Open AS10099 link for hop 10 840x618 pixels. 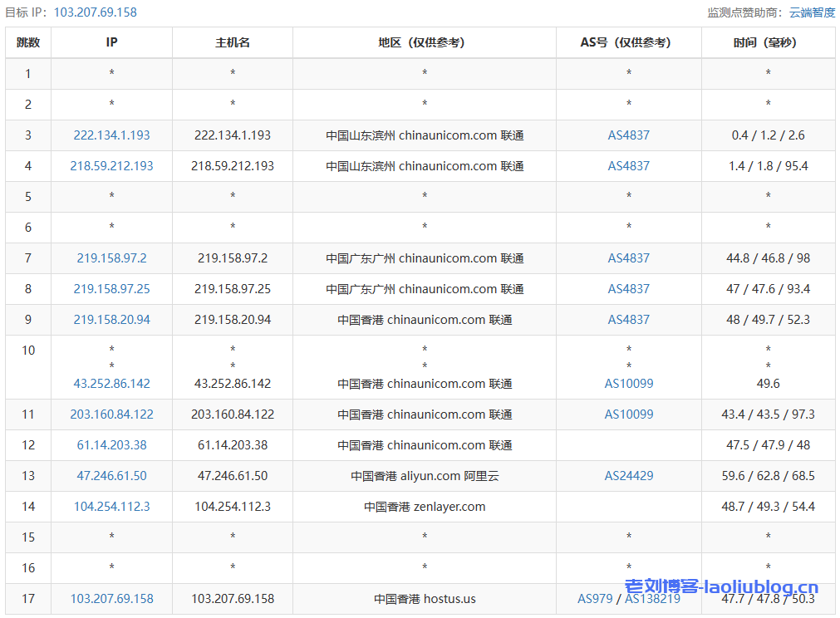point(628,383)
